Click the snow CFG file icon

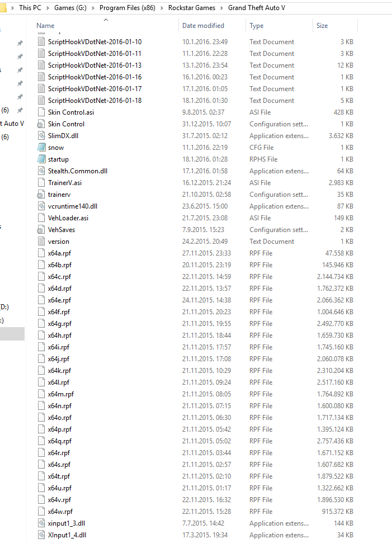(41, 148)
